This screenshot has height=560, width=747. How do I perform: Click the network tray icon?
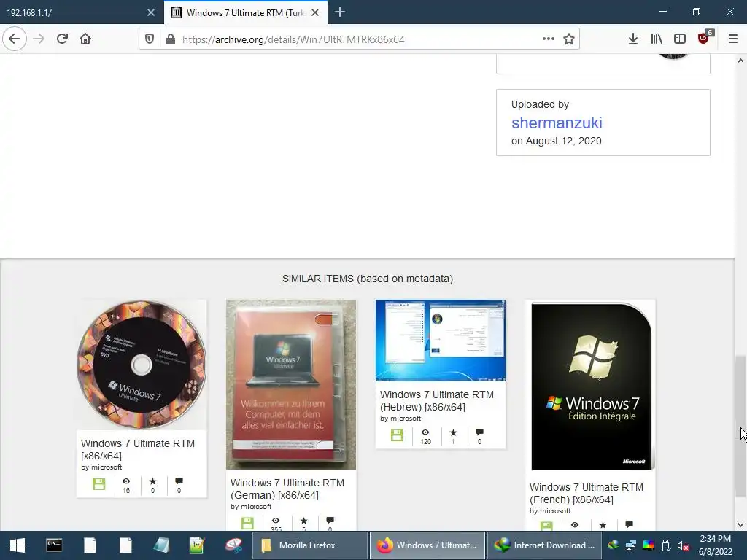631,545
